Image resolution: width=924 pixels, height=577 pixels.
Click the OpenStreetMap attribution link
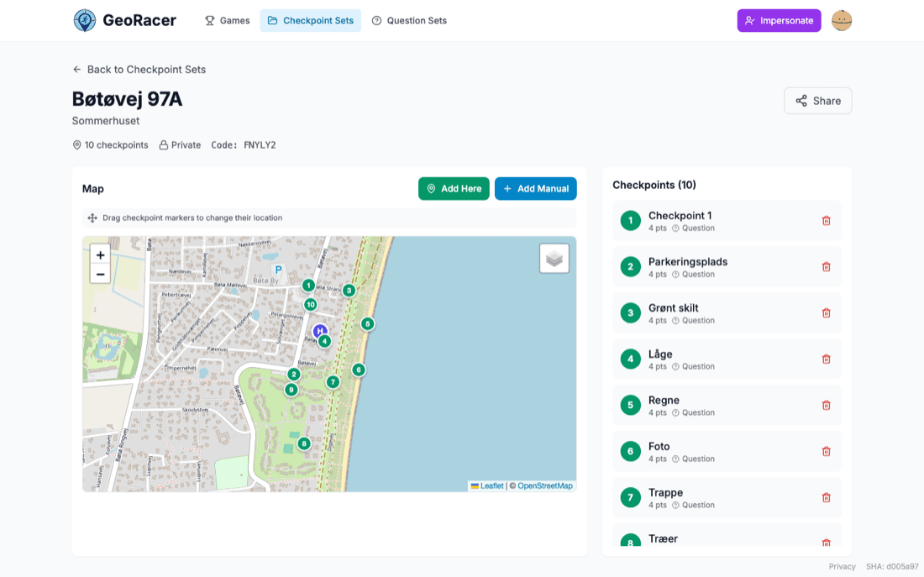point(545,486)
